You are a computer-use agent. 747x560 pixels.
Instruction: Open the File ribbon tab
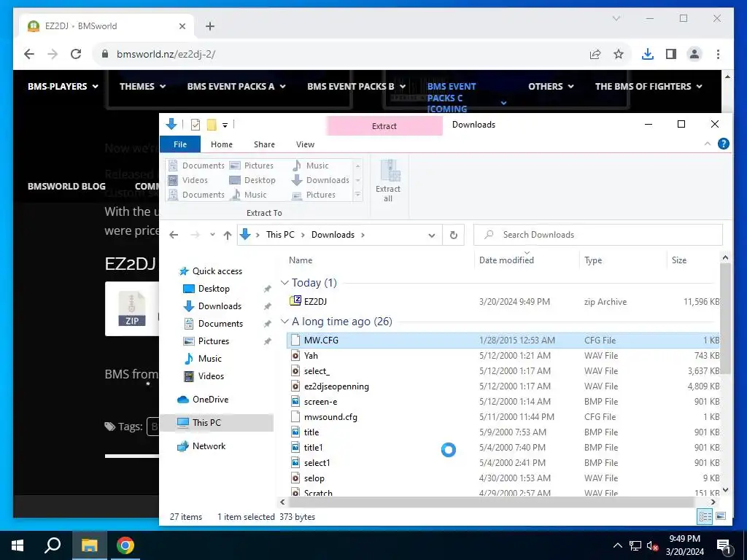click(x=180, y=144)
